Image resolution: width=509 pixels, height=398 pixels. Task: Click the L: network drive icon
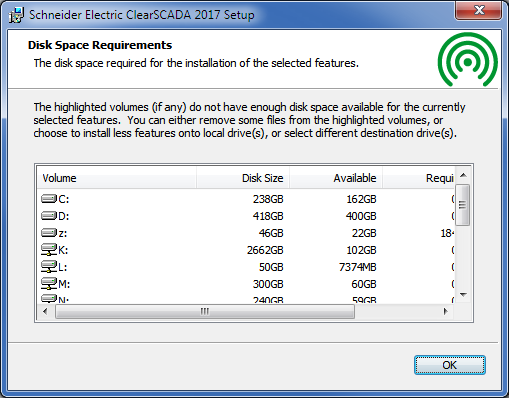[49, 267]
